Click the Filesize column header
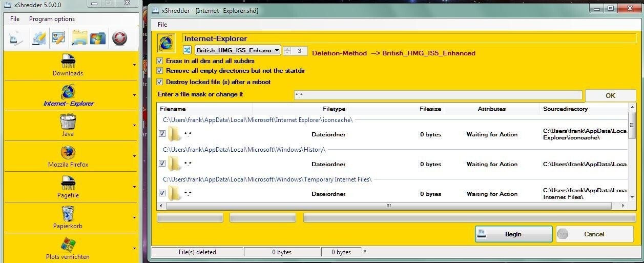The height and width of the screenshot is (263, 644). click(396, 109)
